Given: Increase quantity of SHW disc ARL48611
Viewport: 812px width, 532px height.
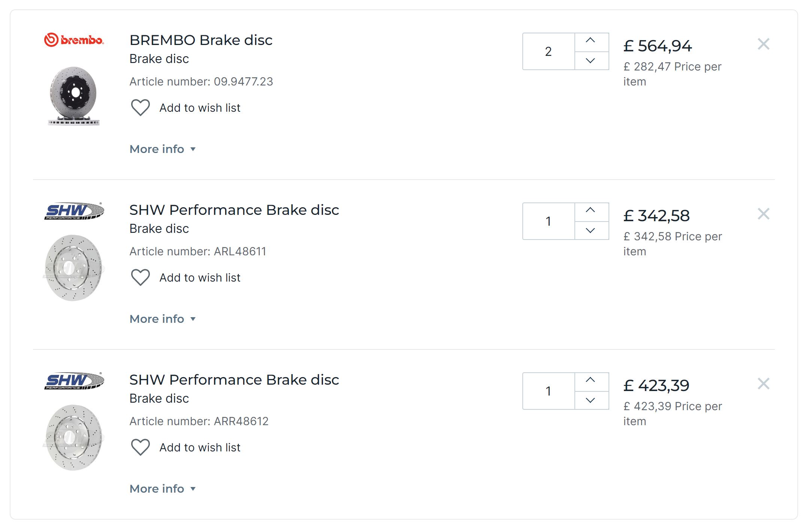Looking at the screenshot, I should click(x=590, y=211).
